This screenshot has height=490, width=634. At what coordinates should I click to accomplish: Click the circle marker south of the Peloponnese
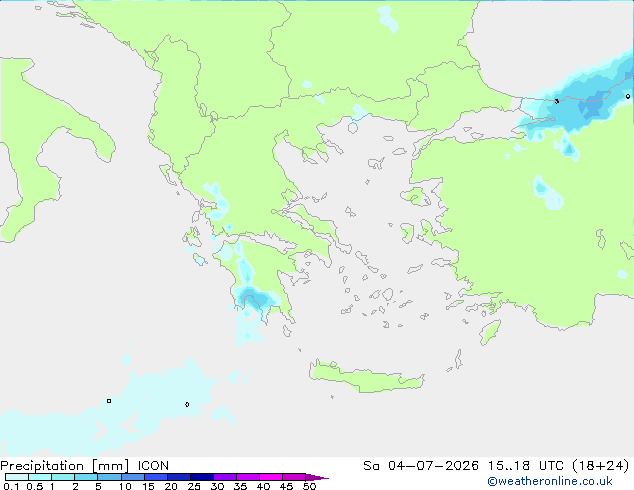187,404
